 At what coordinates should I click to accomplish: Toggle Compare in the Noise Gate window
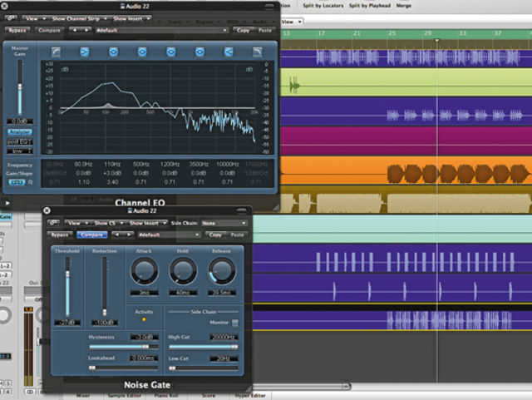(x=92, y=235)
